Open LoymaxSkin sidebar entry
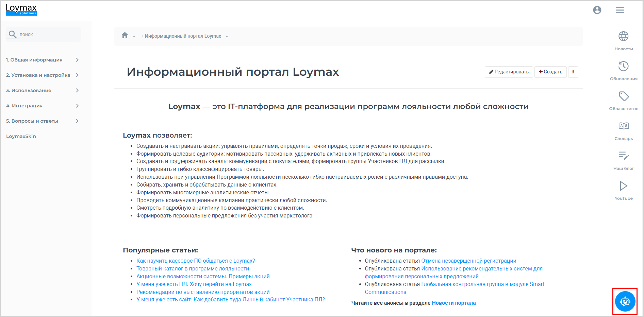 coord(21,136)
